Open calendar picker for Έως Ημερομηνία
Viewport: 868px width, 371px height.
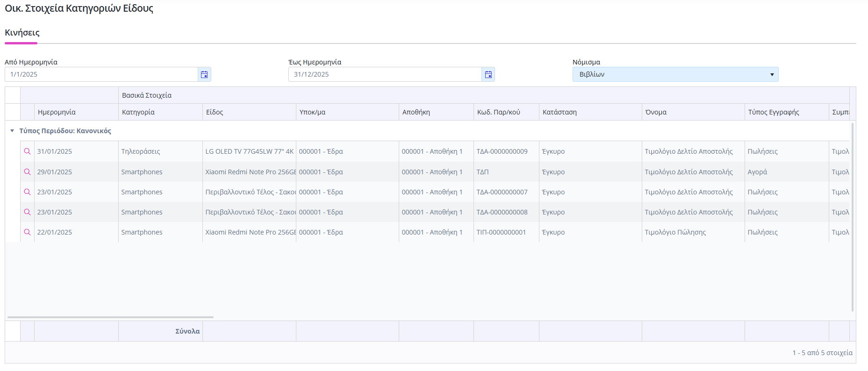coord(488,74)
